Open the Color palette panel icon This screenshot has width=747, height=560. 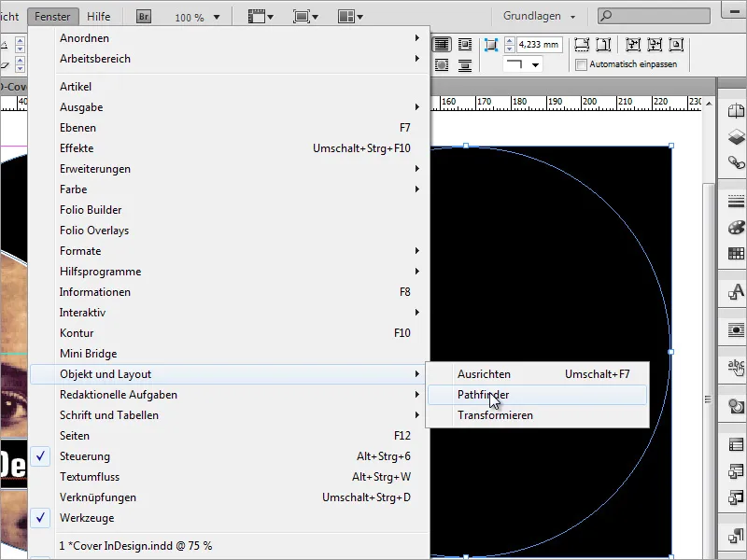[x=736, y=228]
